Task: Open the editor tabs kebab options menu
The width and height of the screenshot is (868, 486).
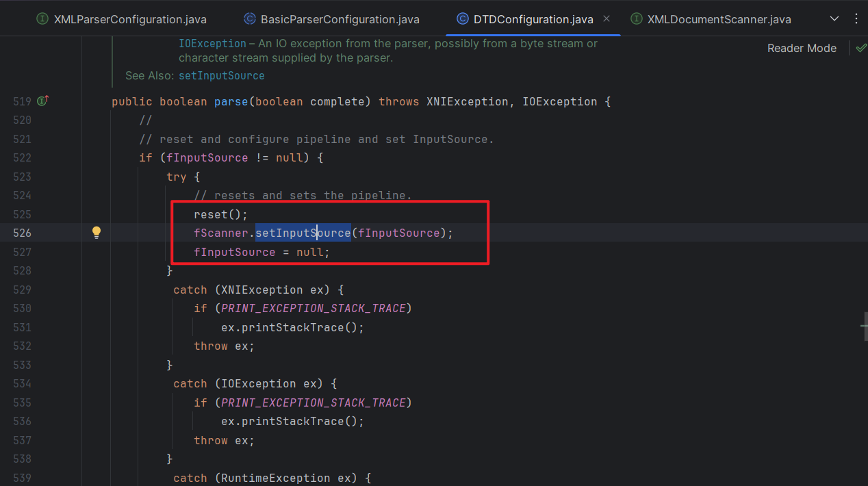Action: click(x=856, y=18)
